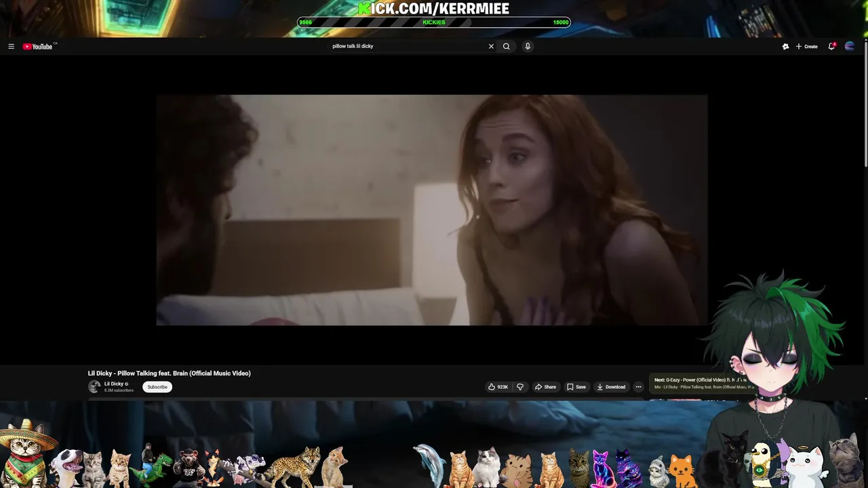Click the '8.3M subscribers' text
This screenshot has width=868, height=488.
point(119,390)
